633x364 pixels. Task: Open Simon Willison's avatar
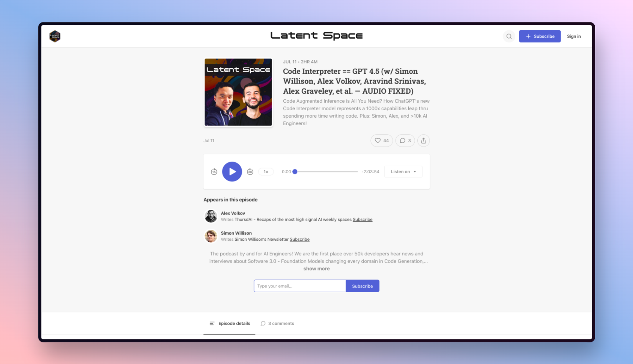point(211,236)
